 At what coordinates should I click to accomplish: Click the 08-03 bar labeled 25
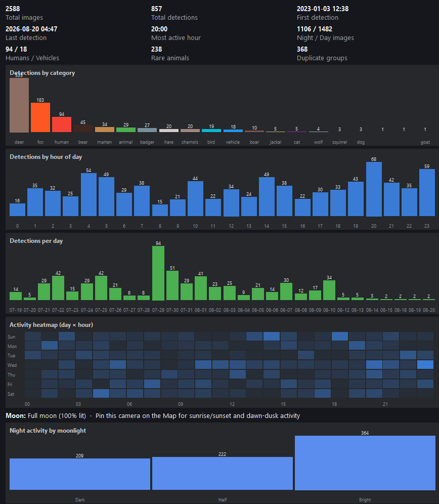click(230, 293)
